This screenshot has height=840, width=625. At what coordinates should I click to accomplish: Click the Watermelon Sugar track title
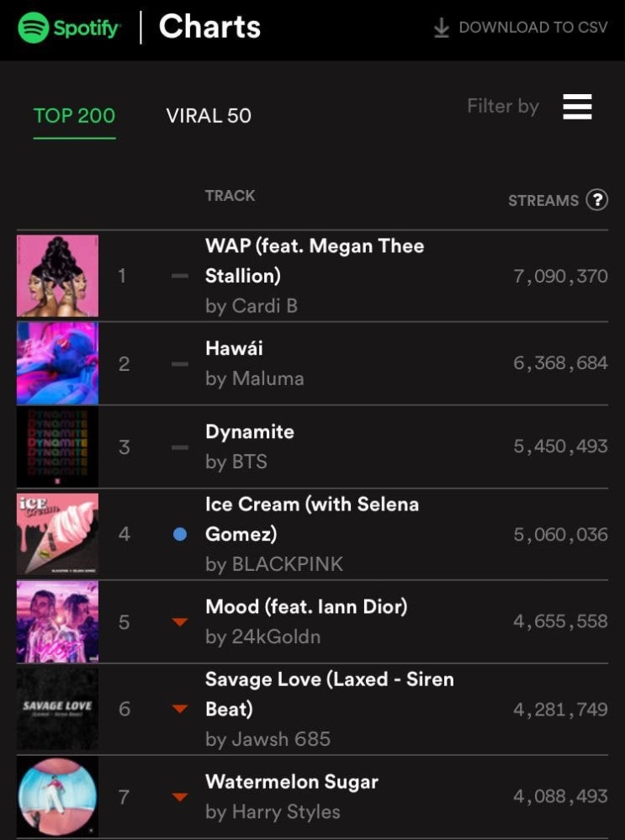pos(292,782)
